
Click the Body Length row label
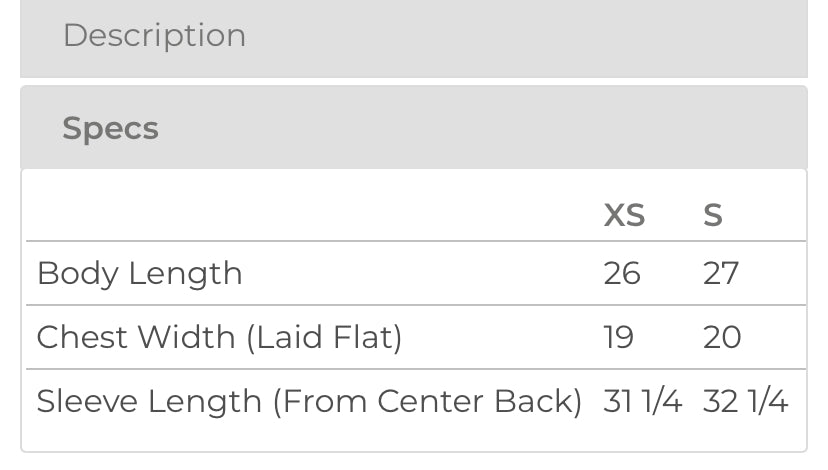coord(139,273)
